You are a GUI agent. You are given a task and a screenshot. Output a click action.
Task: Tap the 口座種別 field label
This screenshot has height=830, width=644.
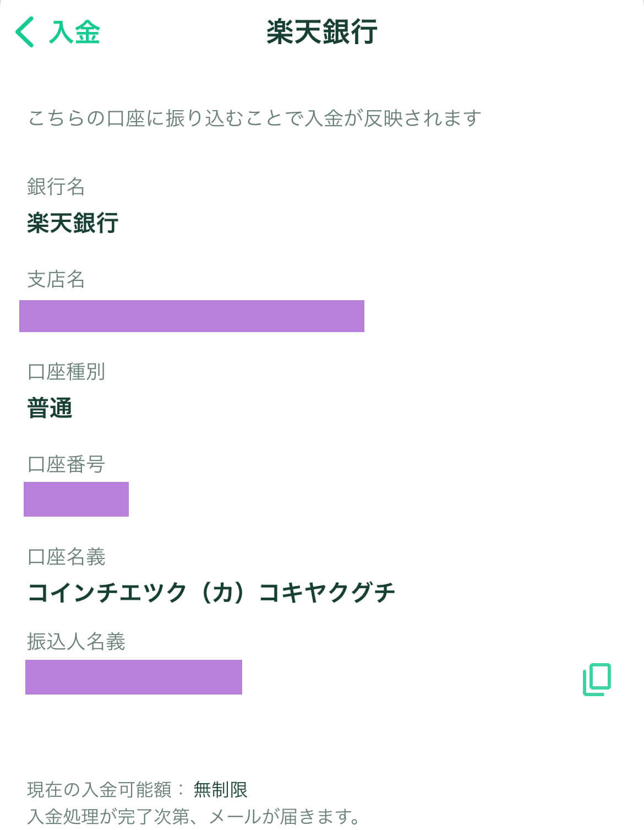tap(66, 372)
